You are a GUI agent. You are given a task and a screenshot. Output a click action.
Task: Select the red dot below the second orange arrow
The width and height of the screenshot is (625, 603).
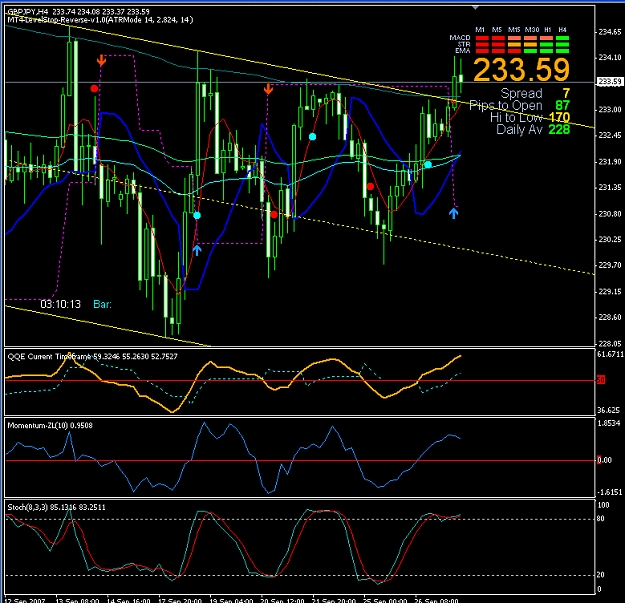coord(274,214)
